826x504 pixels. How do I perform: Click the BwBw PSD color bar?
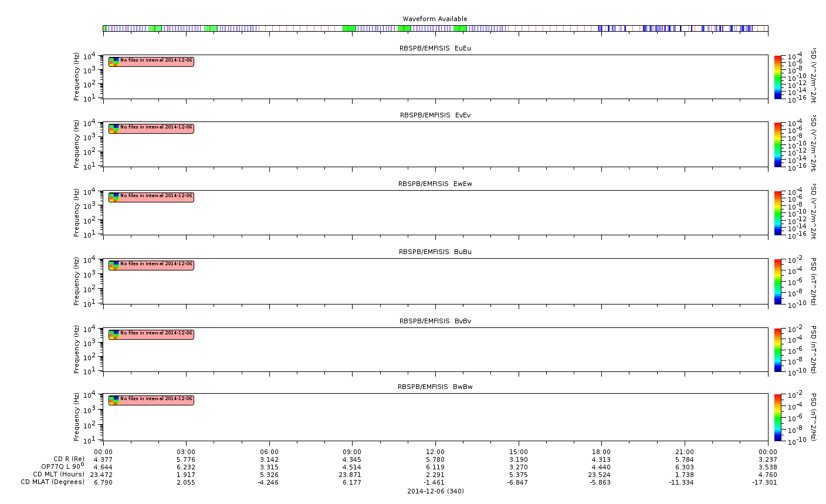777,417
